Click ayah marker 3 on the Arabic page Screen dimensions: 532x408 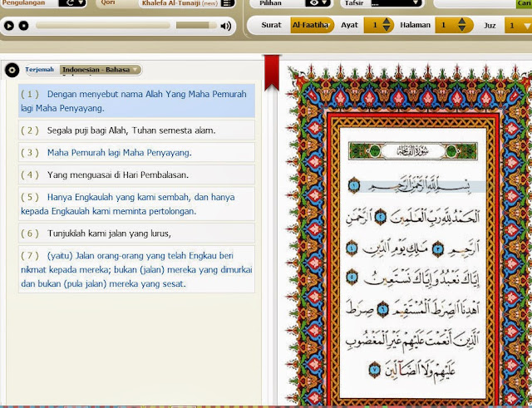(438, 249)
